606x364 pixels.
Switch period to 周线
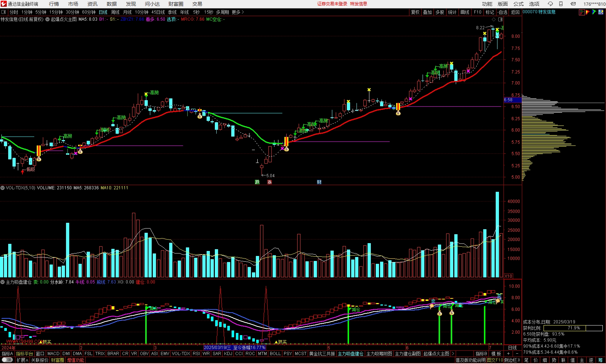[115, 12]
